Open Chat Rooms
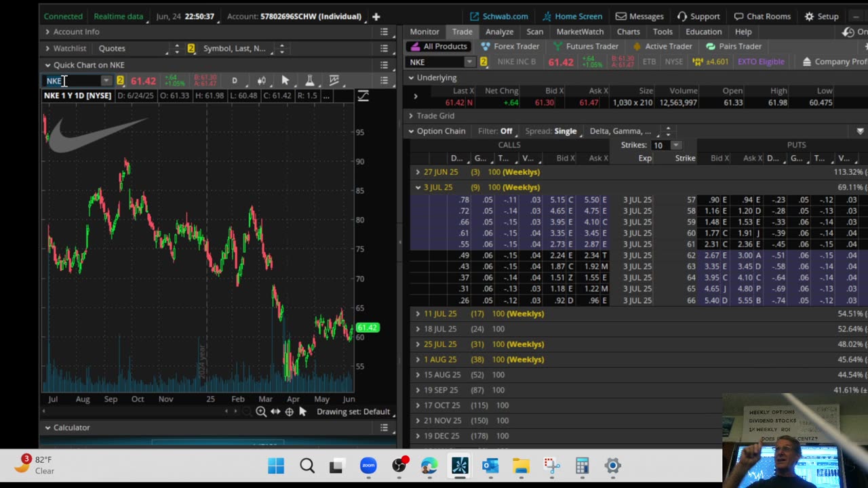This screenshot has height=488, width=868. pos(762,16)
